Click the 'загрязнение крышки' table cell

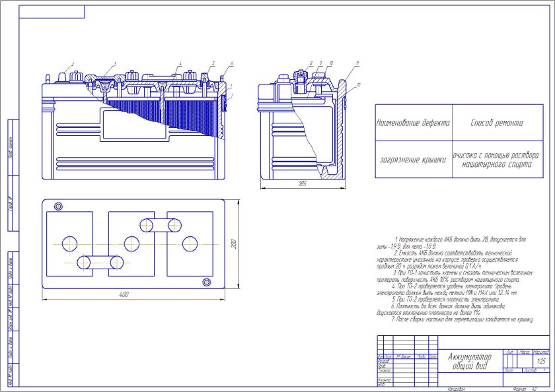[413, 160]
